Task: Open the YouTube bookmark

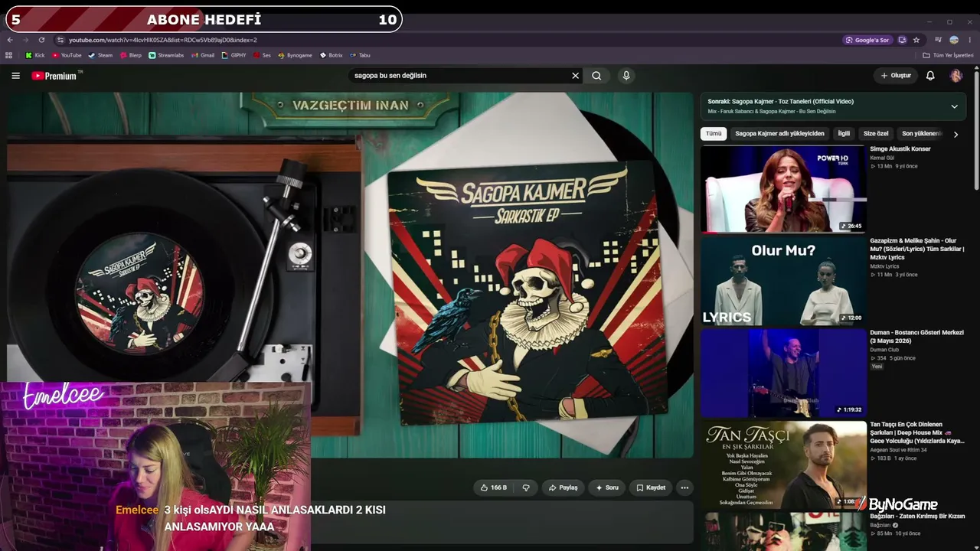Action: (67, 55)
